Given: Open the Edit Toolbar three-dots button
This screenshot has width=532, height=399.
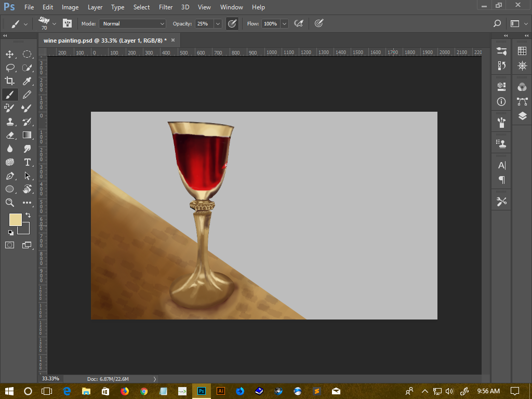Looking at the screenshot, I should pyautogui.click(x=27, y=203).
